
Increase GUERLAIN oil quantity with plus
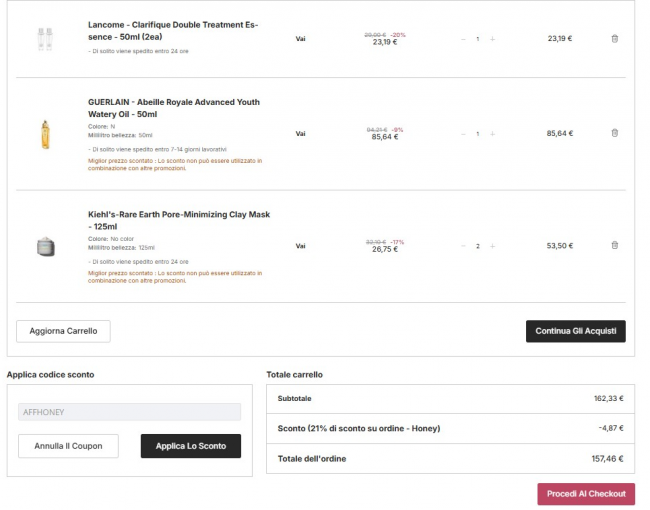492,133
